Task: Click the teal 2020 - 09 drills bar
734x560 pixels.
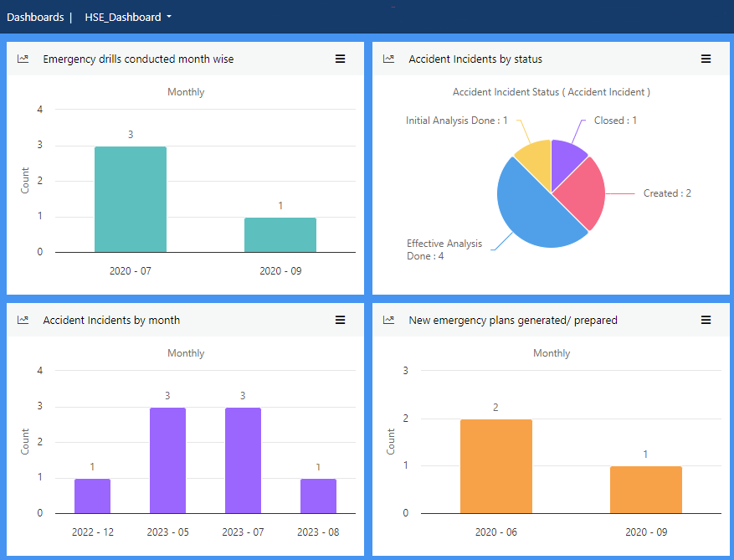Action: [x=280, y=235]
